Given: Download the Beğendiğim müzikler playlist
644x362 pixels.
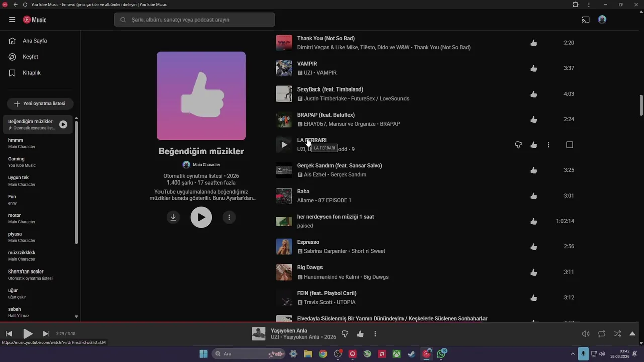Looking at the screenshot, I should point(173,217).
